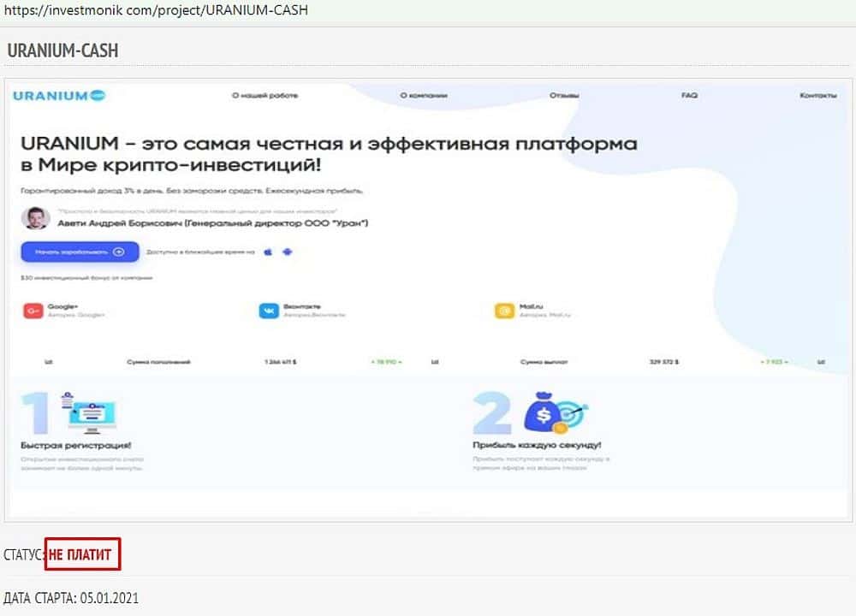Click the Android app icon
Screen dimensions: 856x616
(x=287, y=252)
